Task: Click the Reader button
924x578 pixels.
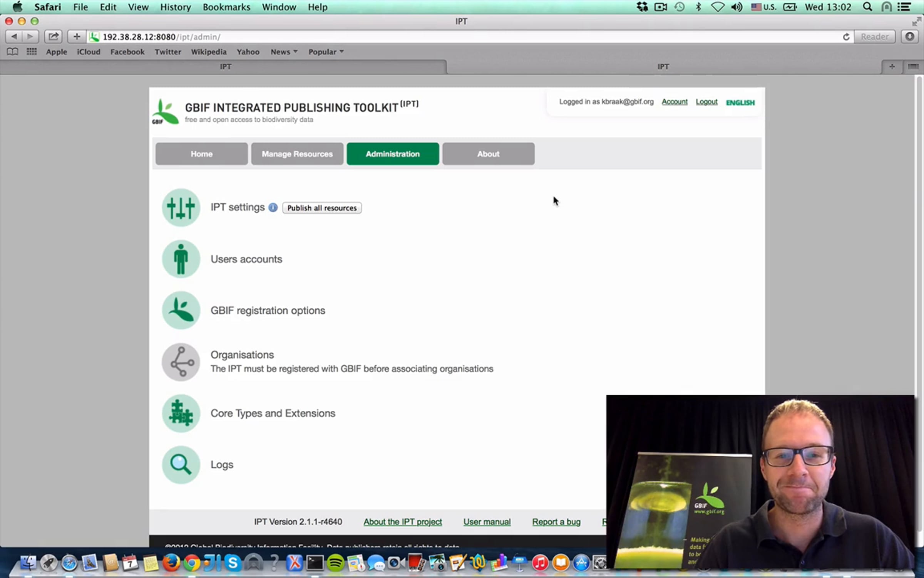Action: [875, 37]
